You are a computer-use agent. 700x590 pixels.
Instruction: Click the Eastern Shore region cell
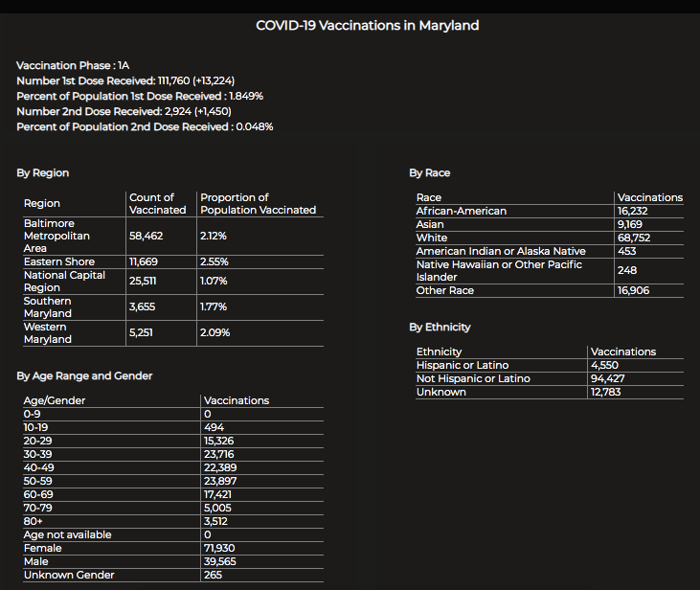point(59,261)
